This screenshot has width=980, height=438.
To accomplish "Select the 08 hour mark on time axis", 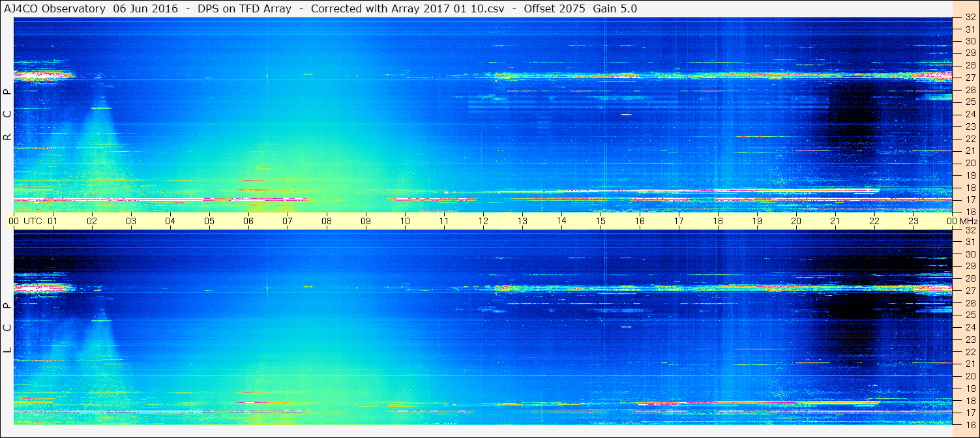I will 327,221.
